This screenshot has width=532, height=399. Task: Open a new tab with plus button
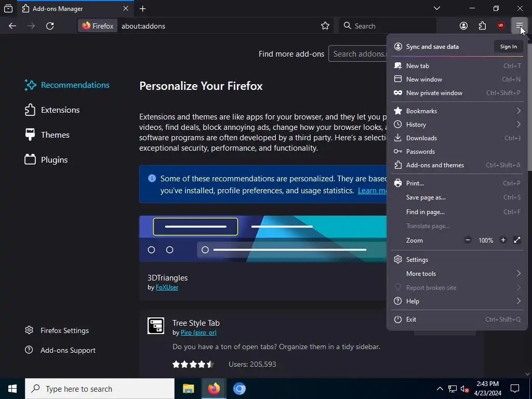tap(143, 9)
